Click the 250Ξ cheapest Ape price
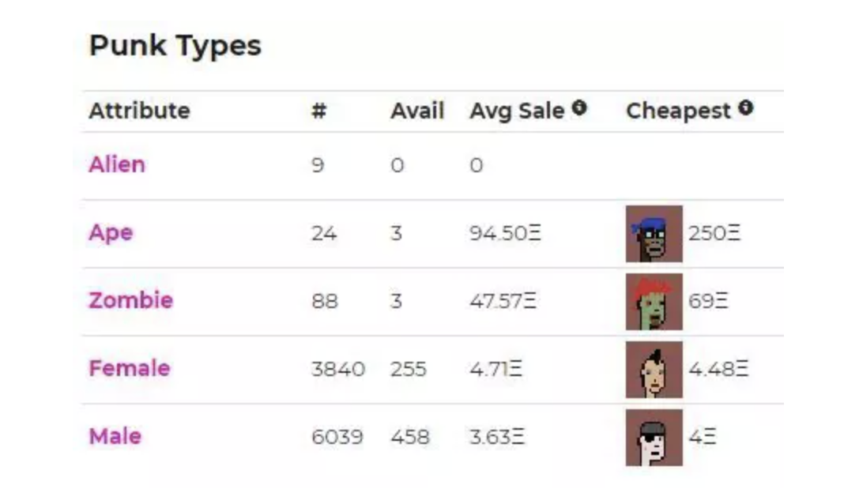 (714, 234)
